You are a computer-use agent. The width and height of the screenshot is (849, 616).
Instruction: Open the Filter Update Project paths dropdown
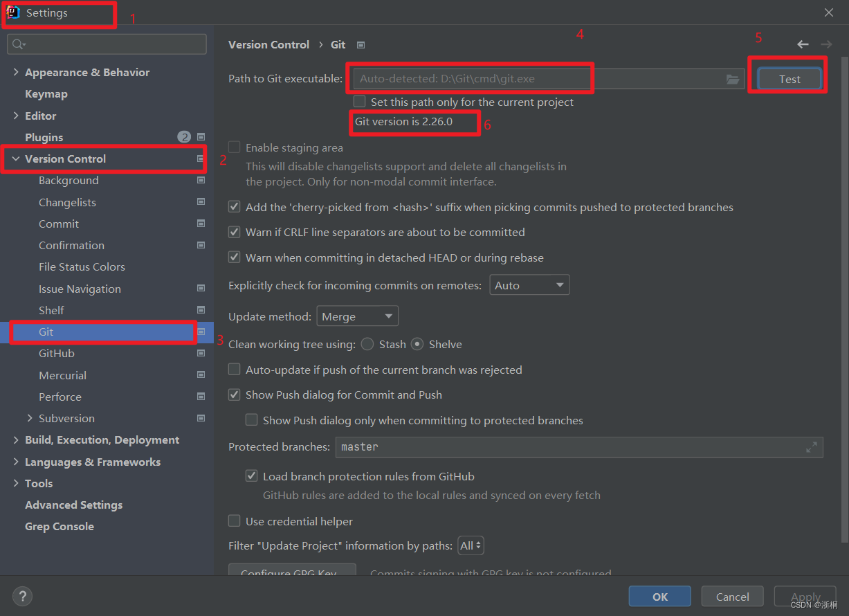471,545
